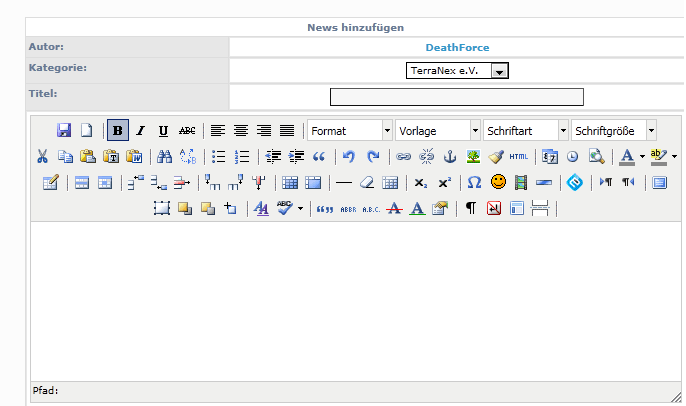The width and height of the screenshot is (686, 406).
Task: Toggle Underline formatting
Action: point(163,130)
